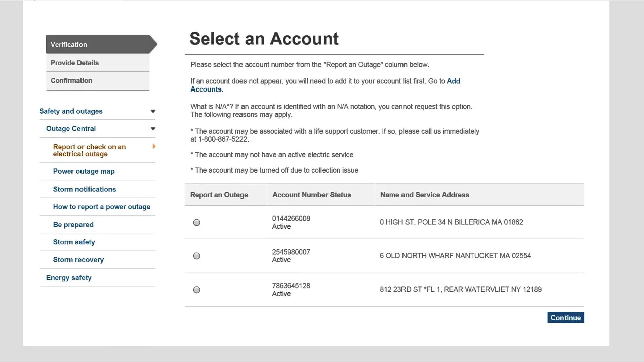Open the Storm safety link
Viewport: 644px width, 362px height.
[74, 242]
